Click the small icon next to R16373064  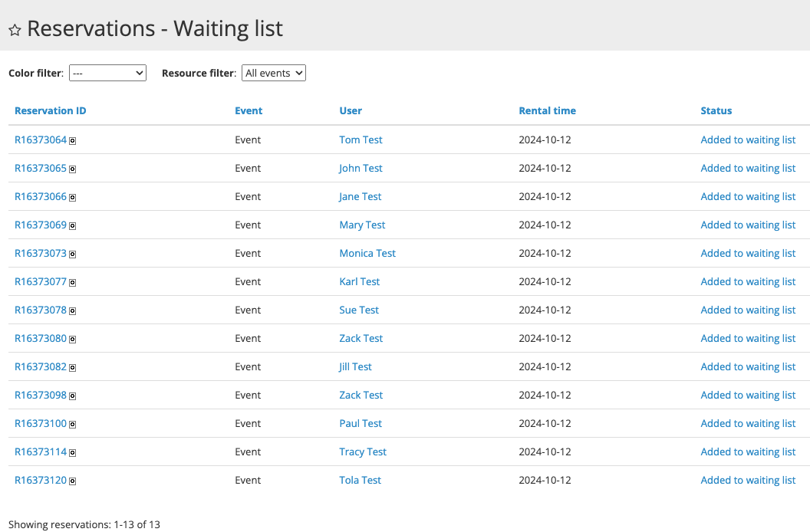pyautogui.click(x=74, y=141)
